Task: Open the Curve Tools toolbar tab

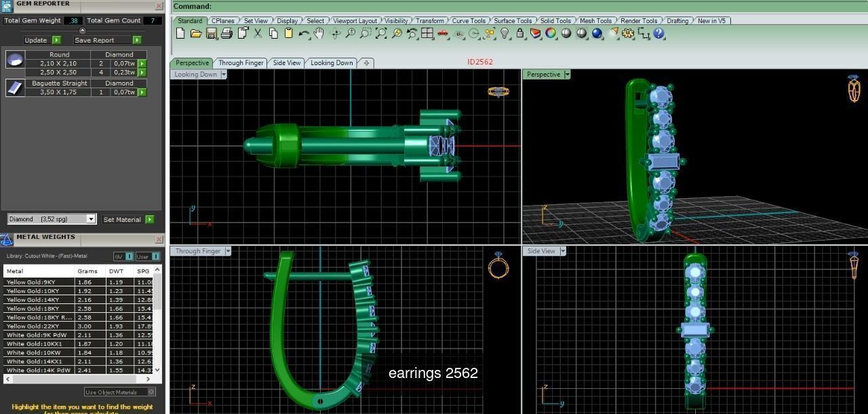Action: point(469,21)
